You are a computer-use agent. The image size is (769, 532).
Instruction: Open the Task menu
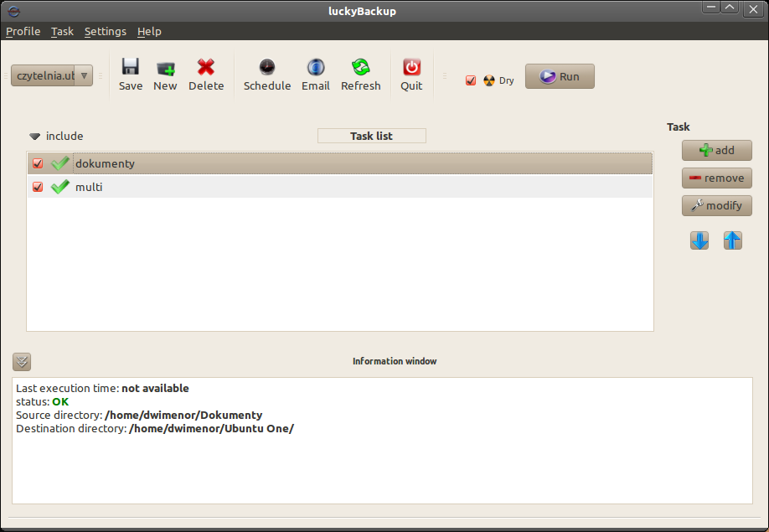point(62,31)
